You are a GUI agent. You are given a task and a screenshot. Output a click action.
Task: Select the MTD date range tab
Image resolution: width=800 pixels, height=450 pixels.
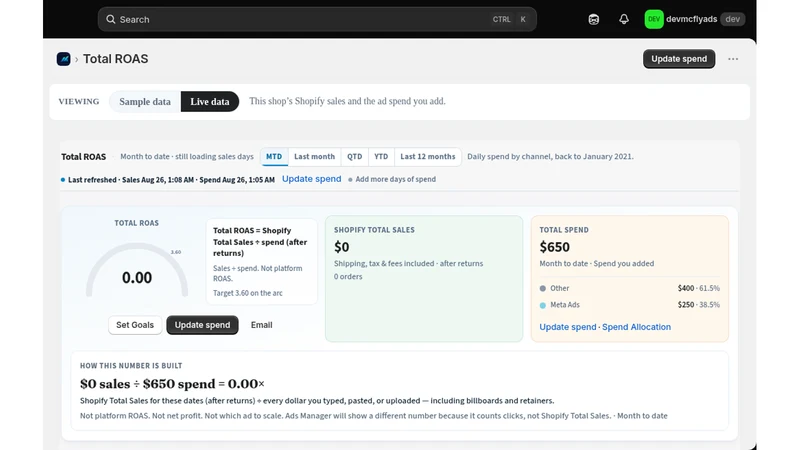pyautogui.click(x=274, y=157)
